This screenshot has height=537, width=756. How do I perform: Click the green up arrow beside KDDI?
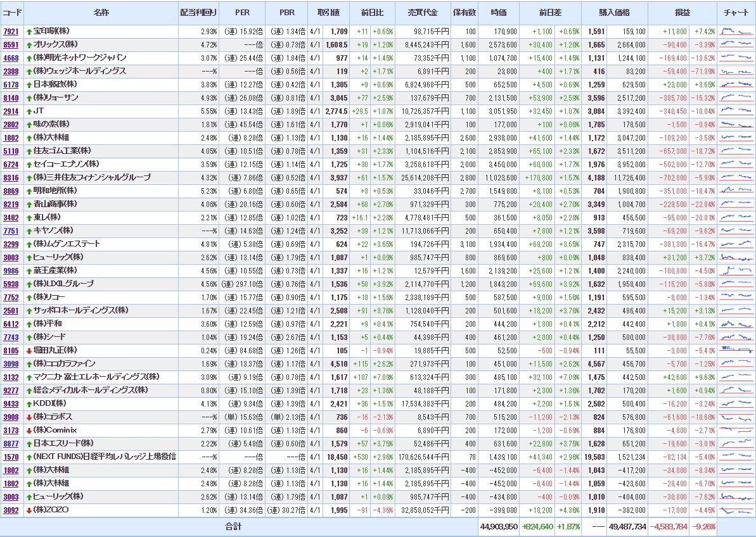[x=29, y=403]
